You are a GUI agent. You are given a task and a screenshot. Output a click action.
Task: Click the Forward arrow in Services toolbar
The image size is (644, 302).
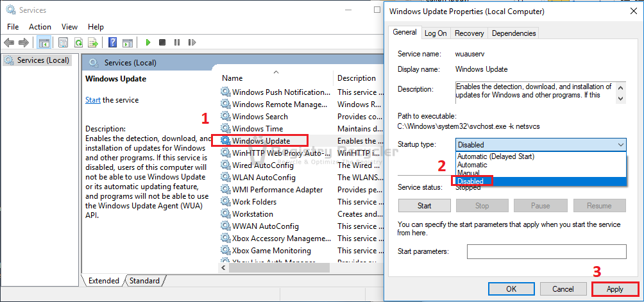[x=23, y=42]
